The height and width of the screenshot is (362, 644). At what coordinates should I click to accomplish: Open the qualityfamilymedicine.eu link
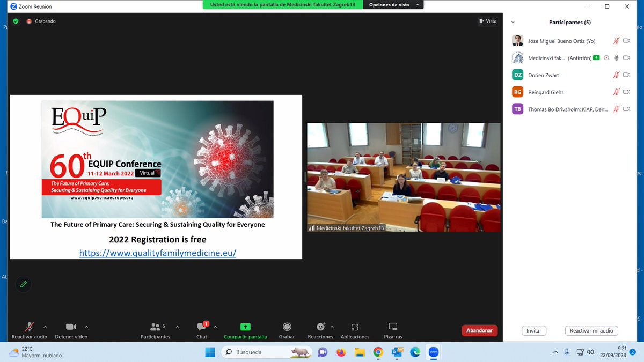coord(157,253)
